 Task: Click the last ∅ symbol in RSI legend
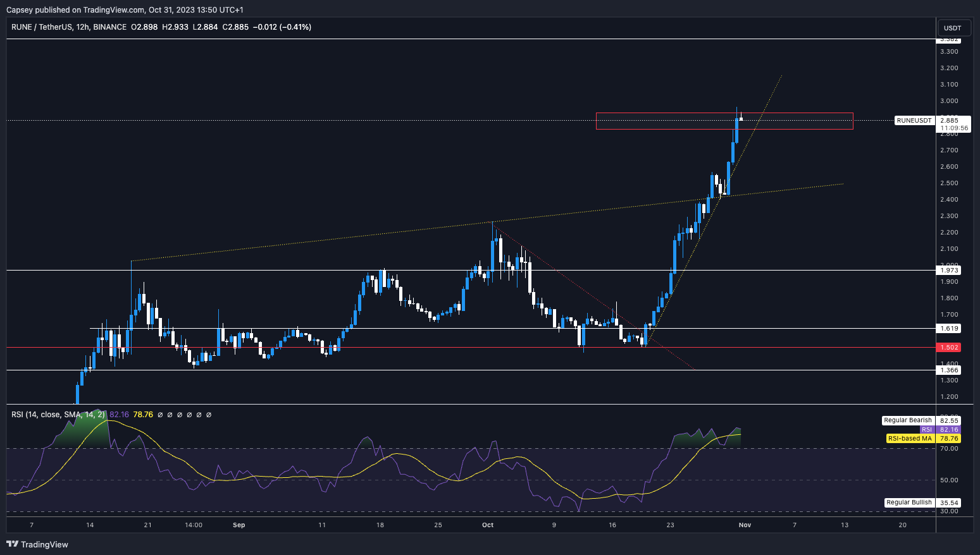[209, 415]
